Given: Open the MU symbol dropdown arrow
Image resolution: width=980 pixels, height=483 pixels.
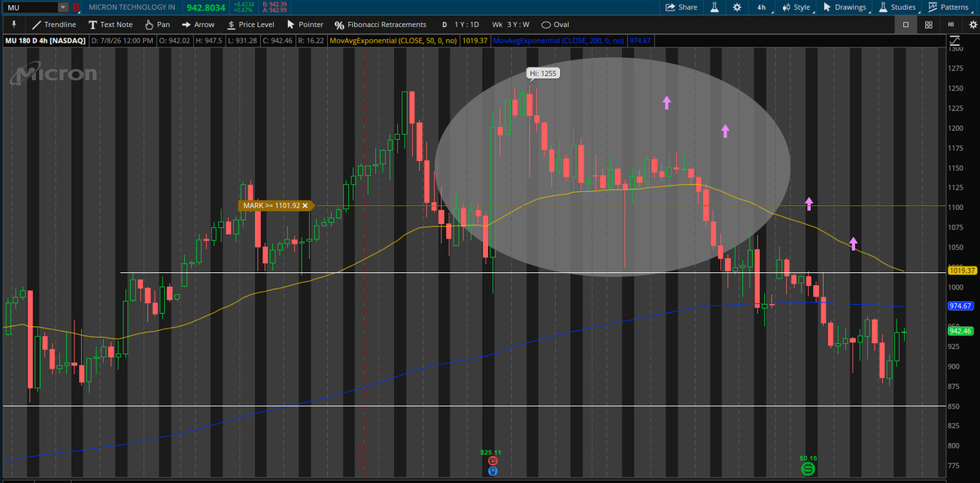Looking at the screenshot, I should (63, 7).
